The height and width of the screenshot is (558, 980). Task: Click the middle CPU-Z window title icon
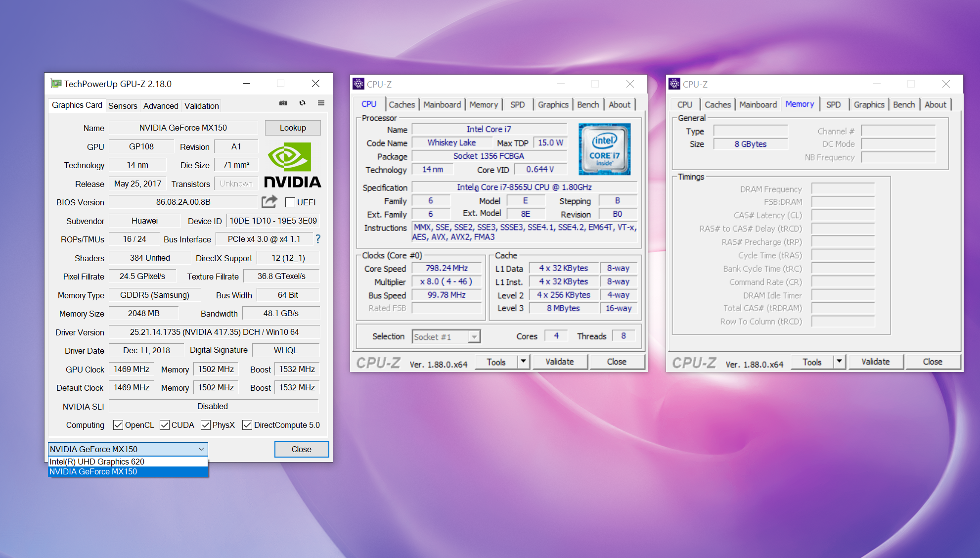coord(358,84)
